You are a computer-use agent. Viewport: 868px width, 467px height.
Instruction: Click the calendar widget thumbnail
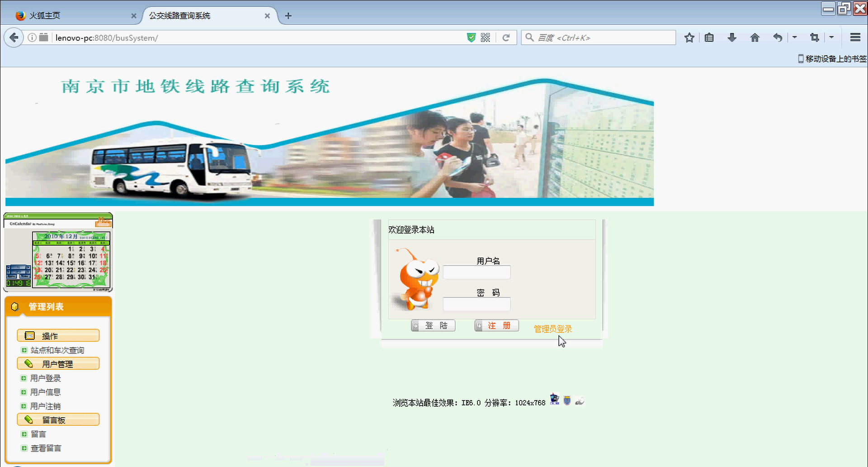(x=58, y=252)
